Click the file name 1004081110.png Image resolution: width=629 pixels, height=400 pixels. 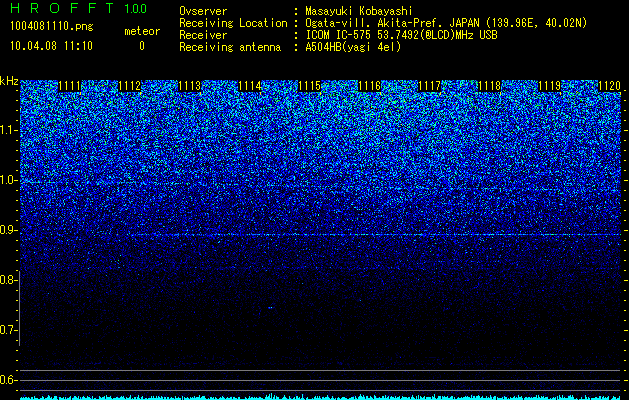coord(51,27)
